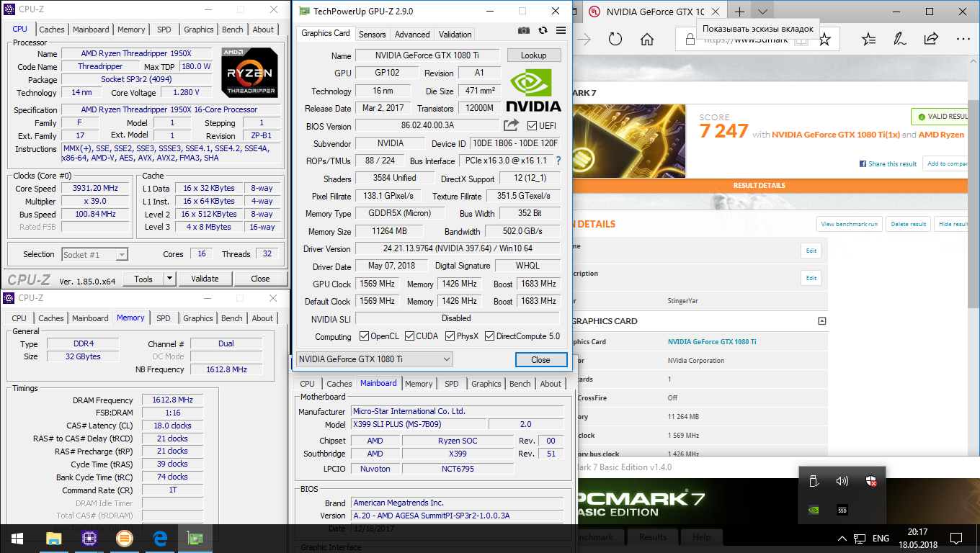Screen dimensions: 980x553
Task: Click GPU-Z refresh icon
Action: pyautogui.click(x=543, y=30)
